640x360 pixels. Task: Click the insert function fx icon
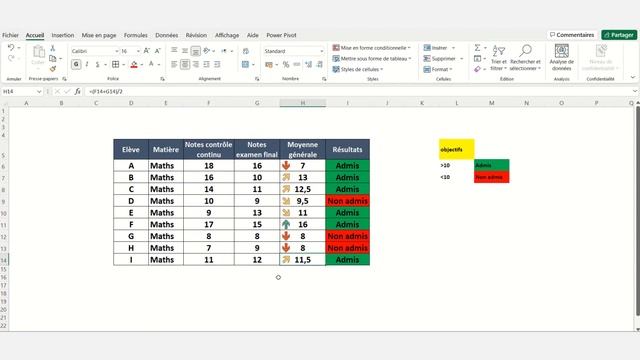[x=78, y=91]
